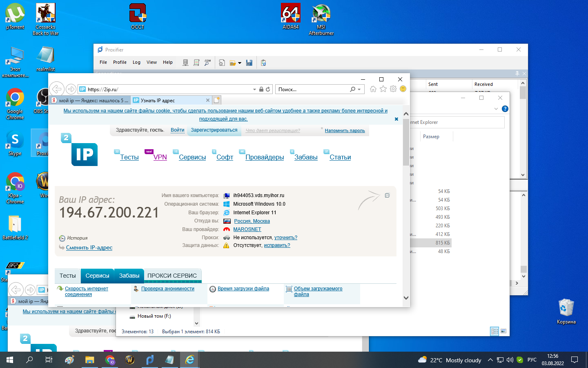Screen dimensions: 588x368
Task: Click the Зарегистрироваться link
Action: point(214,130)
